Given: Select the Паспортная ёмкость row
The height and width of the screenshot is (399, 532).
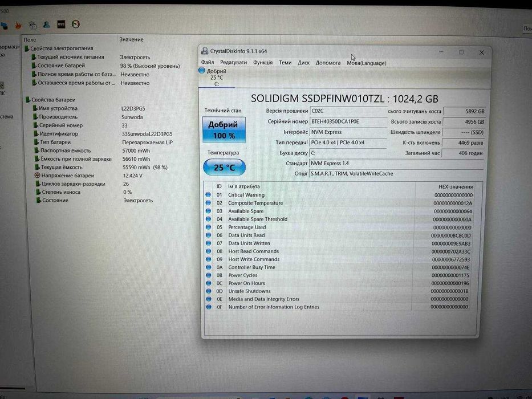Looking at the screenshot, I should [92, 150].
